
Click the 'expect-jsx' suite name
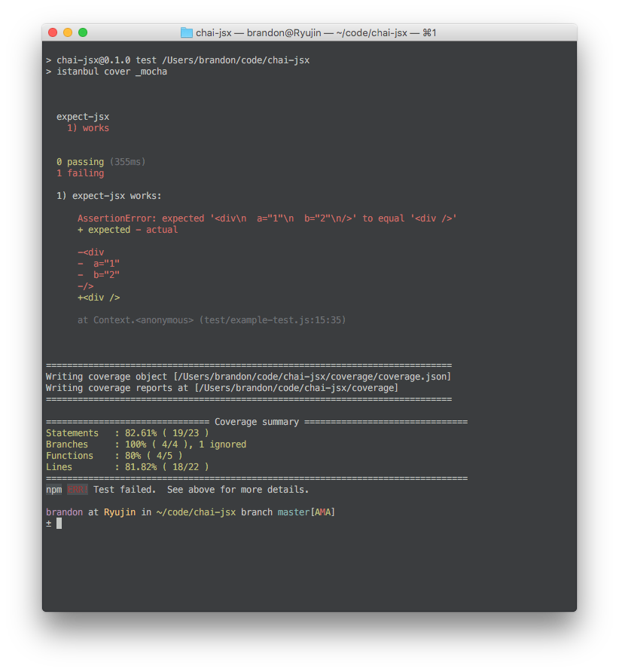pyautogui.click(x=83, y=117)
